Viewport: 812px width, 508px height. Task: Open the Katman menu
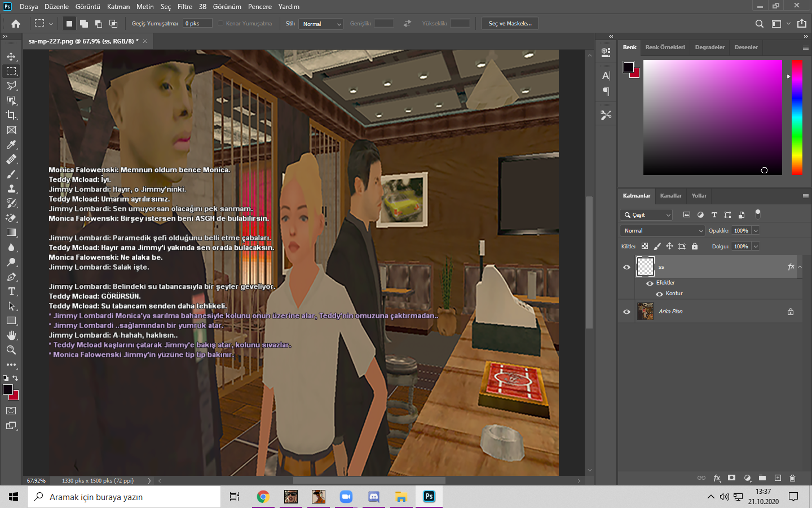[118, 7]
